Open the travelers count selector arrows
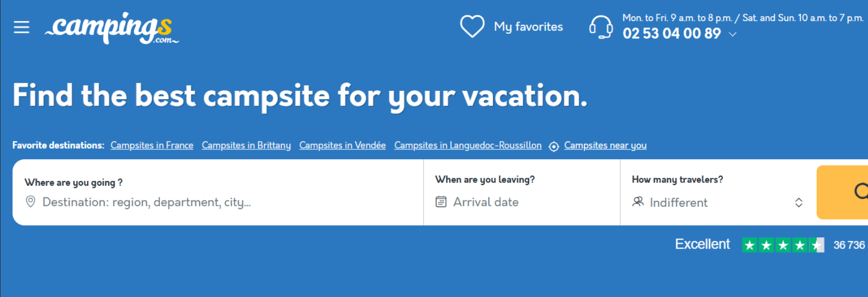The height and width of the screenshot is (297, 868). [799, 203]
